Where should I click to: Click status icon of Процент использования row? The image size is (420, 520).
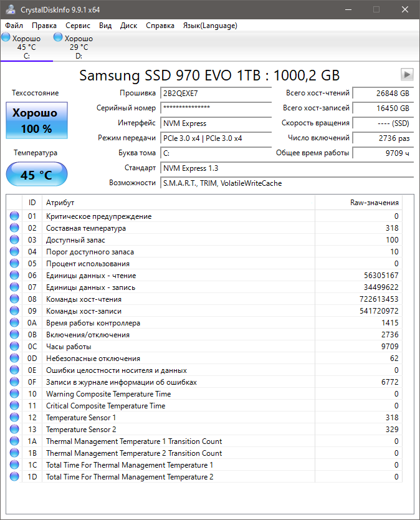click(14, 263)
